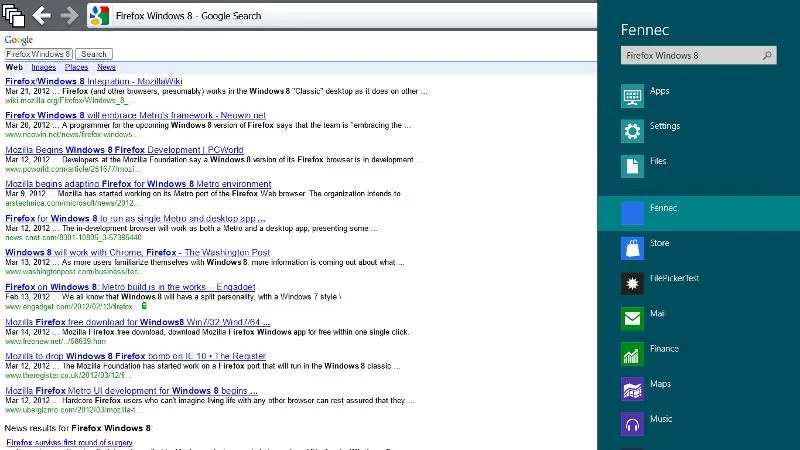
Task: Switch to Images results tab
Action: pyautogui.click(x=43, y=67)
